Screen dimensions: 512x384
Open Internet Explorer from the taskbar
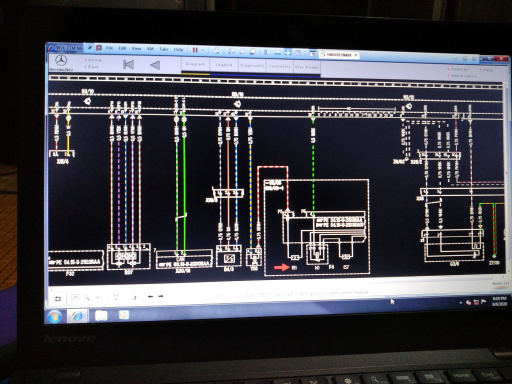point(77,316)
